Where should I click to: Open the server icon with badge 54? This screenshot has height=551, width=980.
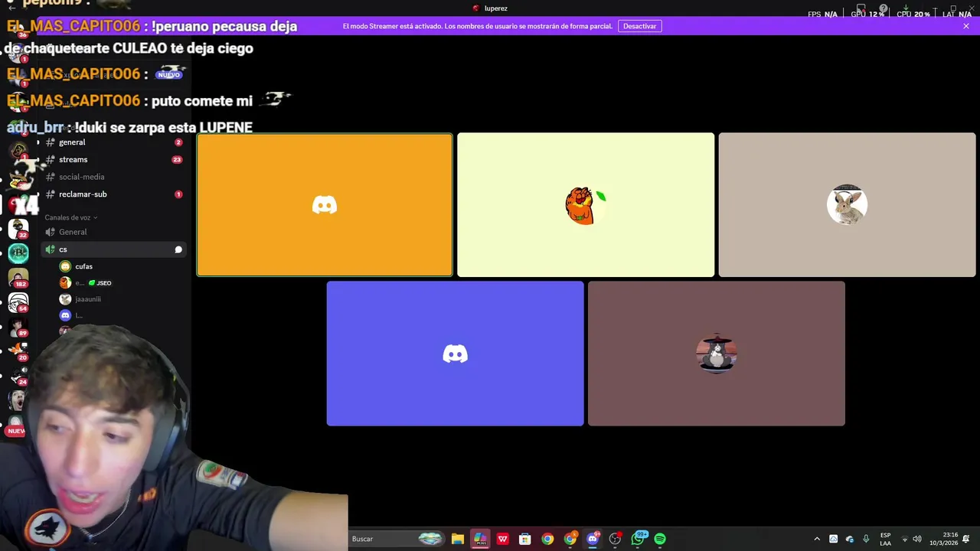18,302
